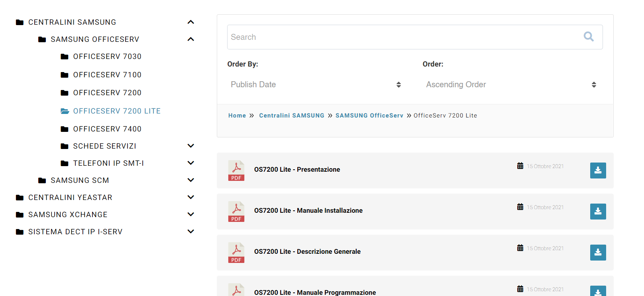Click the Centralini Yeastar folder icon

(x=20, y=198)
